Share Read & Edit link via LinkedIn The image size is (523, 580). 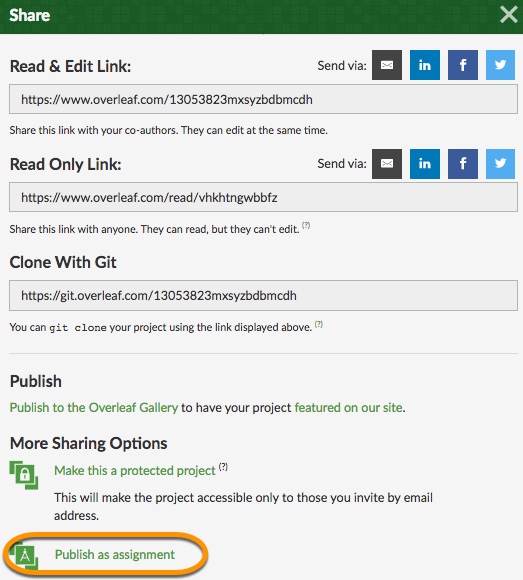(x=425, y=65)
